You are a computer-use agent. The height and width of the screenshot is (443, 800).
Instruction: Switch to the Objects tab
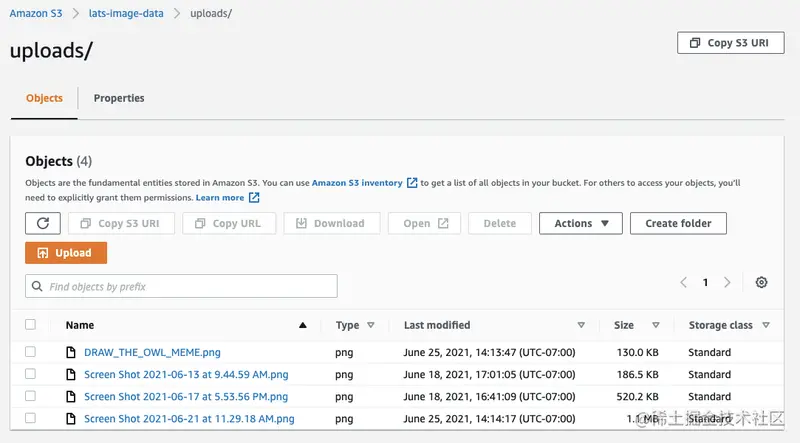click(44, 98)
